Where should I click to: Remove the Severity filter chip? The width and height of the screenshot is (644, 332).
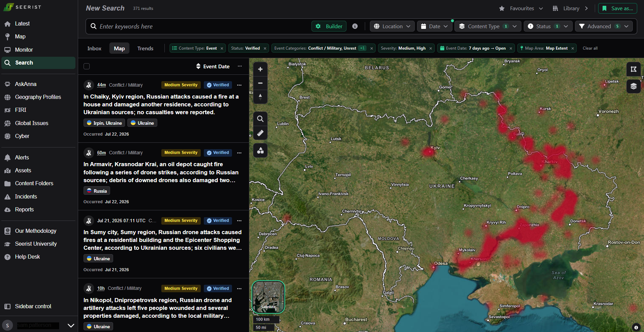(x=431, y=48)
